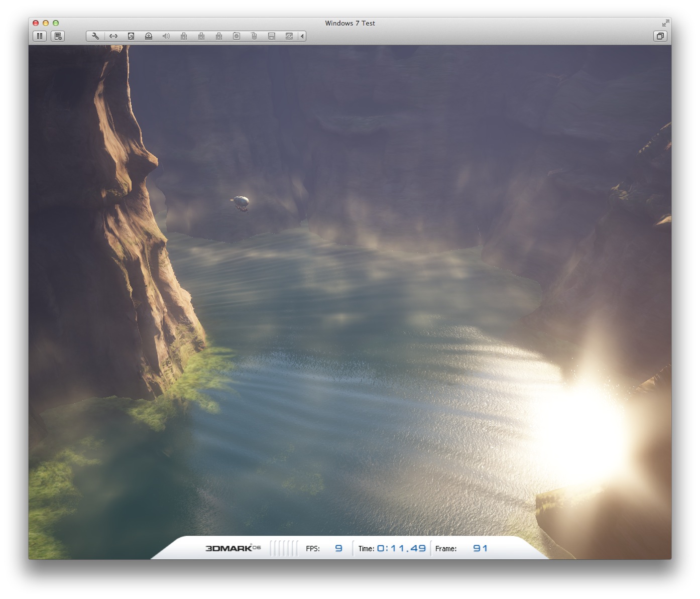Click the "Frame:" label
The image size is (700, 599).
click(x=446, y=549)
